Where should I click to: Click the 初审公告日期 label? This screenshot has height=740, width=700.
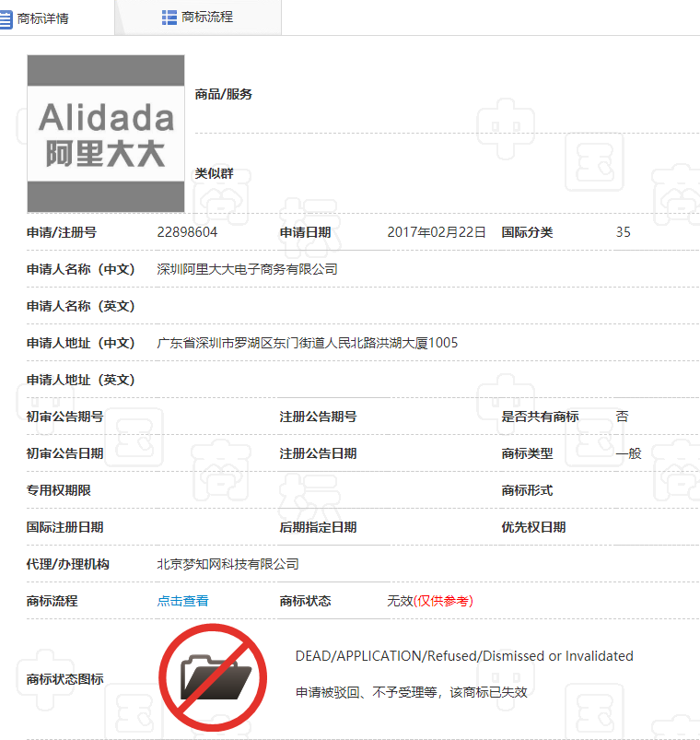pyautogui.click(x=65, y=453)
